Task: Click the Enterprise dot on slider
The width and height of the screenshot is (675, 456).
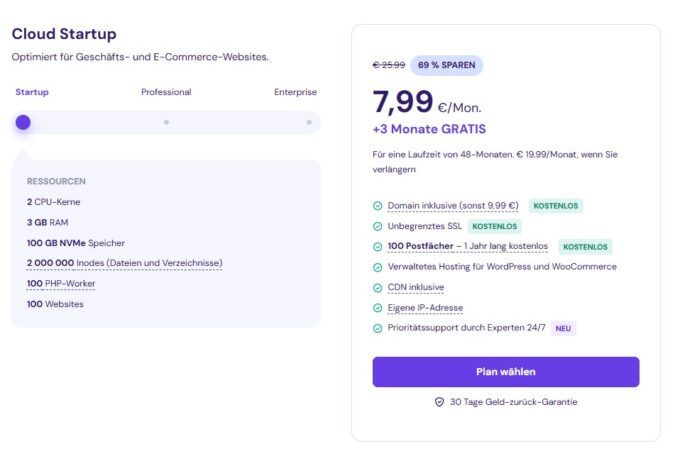Action: pos(309,122)
